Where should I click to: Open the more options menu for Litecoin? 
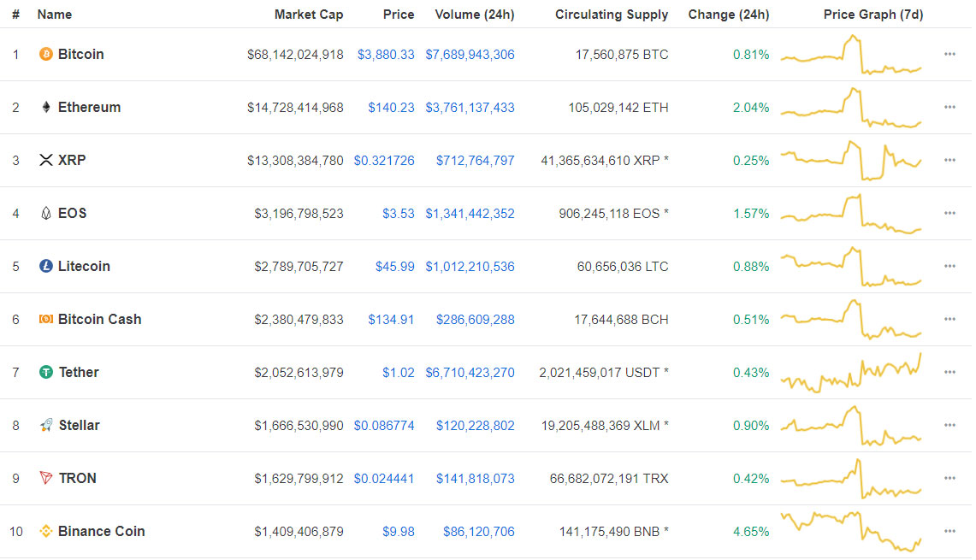949,266
